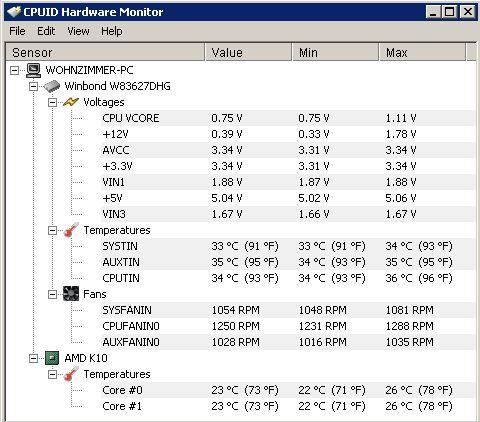Select the CPU VCORE row
Screen dimensions: 480x422
pos(288,118)
